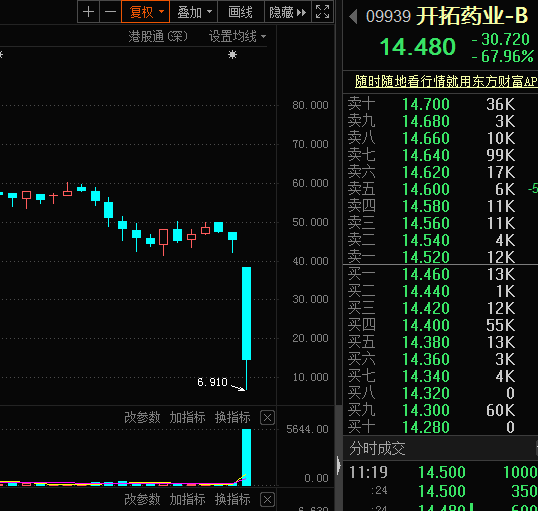Open 设置均线 moving average settings
The width and height of the screenshot is (538, 511).
[237, 36]
